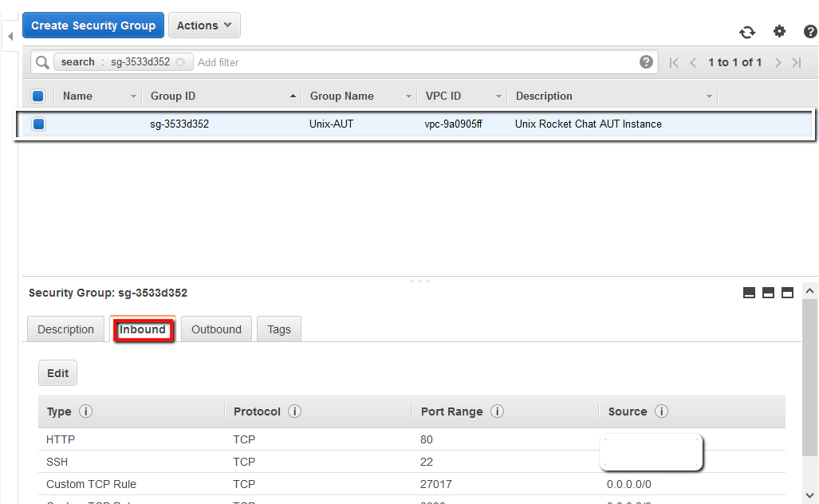Image resolution: width=819 pixels, height=504 pixels.
Task: Open the Tags tab
Action: (278, 329)
